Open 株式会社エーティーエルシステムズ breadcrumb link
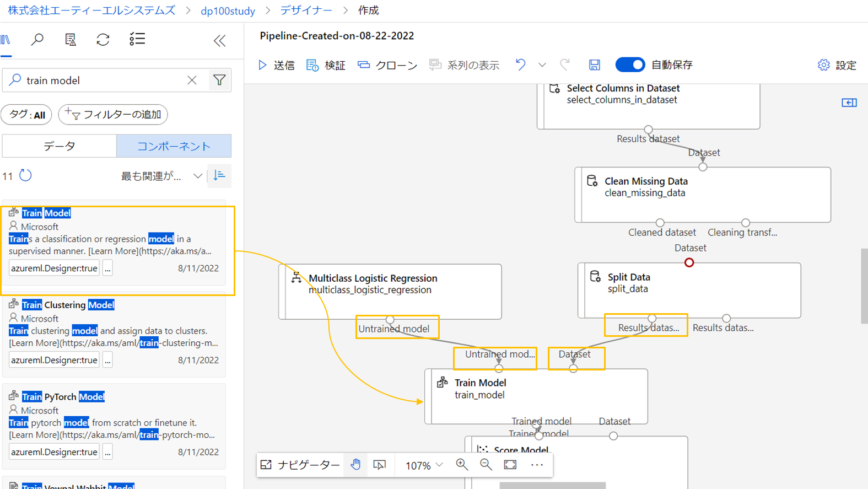 coord(91,10)
